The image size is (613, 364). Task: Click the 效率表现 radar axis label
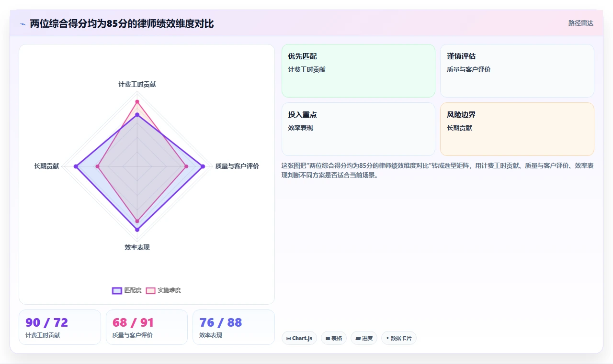point(137,247)
